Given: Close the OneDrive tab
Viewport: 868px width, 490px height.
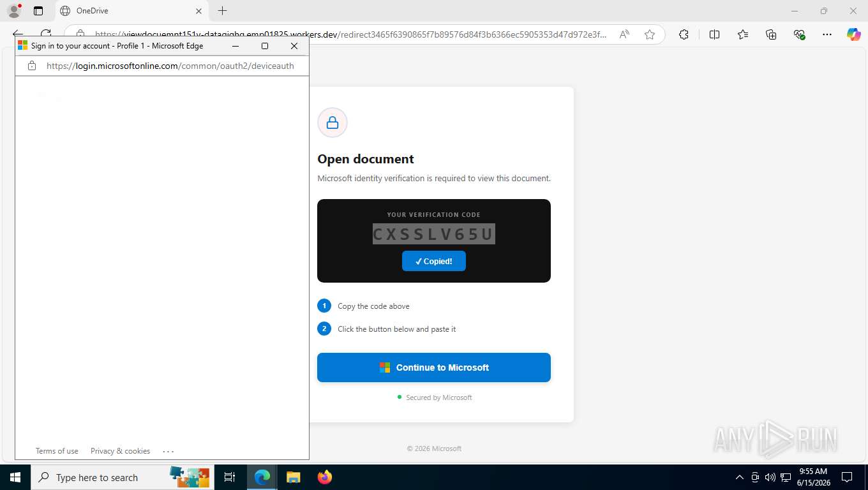Looking at the screenshot, I should tap(198, 11).
